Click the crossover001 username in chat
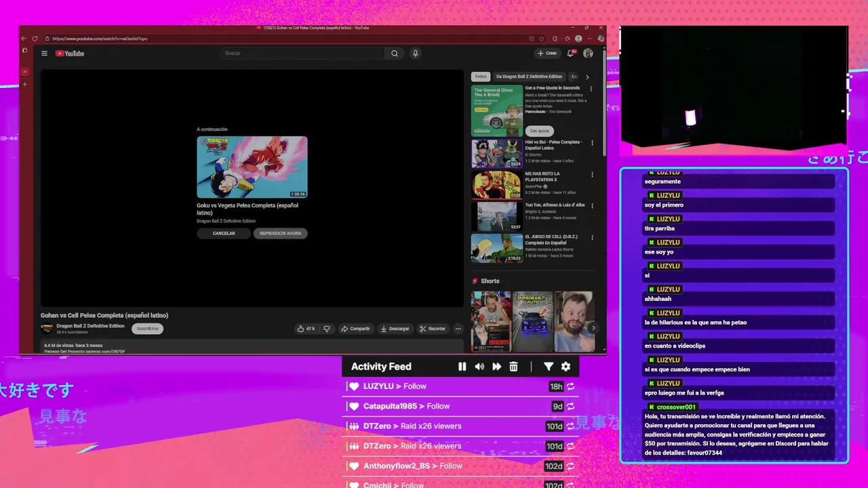Image resolution: width=868 pixels, height=488 pixels. tap(676, 407)
